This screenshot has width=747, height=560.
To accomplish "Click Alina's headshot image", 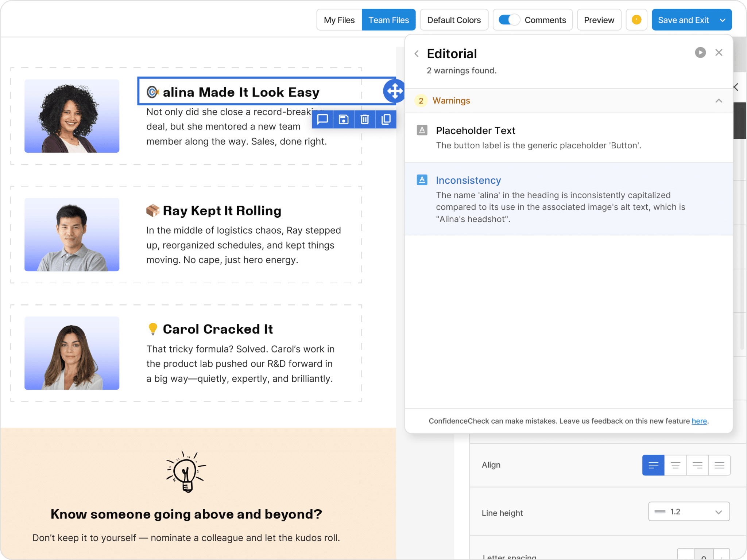I will (72, 116).
